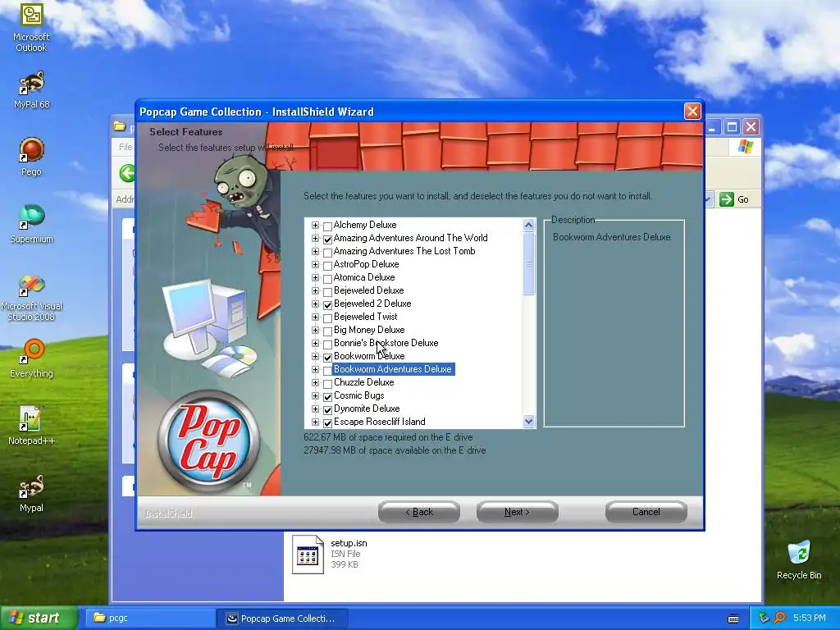Uncheck the Cosmic Bugs checkbox
The width and height of the screenshot is (840, 630).
click(x=327, y=396)
